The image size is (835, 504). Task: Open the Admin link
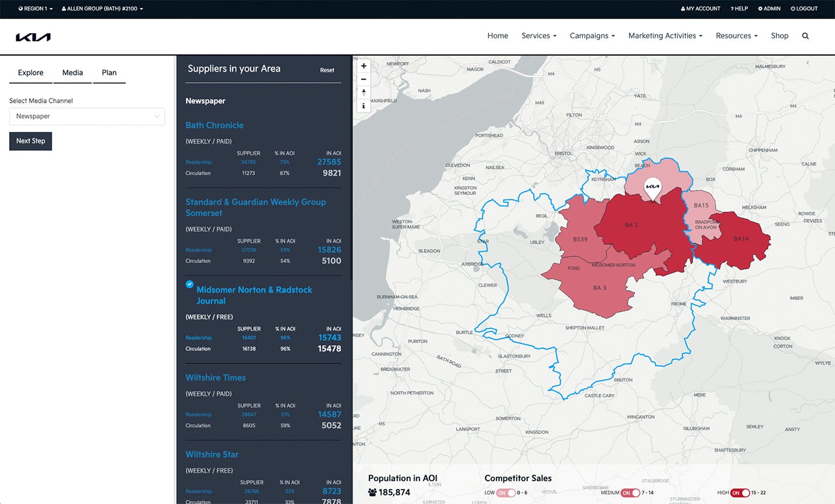click(769, 9)
